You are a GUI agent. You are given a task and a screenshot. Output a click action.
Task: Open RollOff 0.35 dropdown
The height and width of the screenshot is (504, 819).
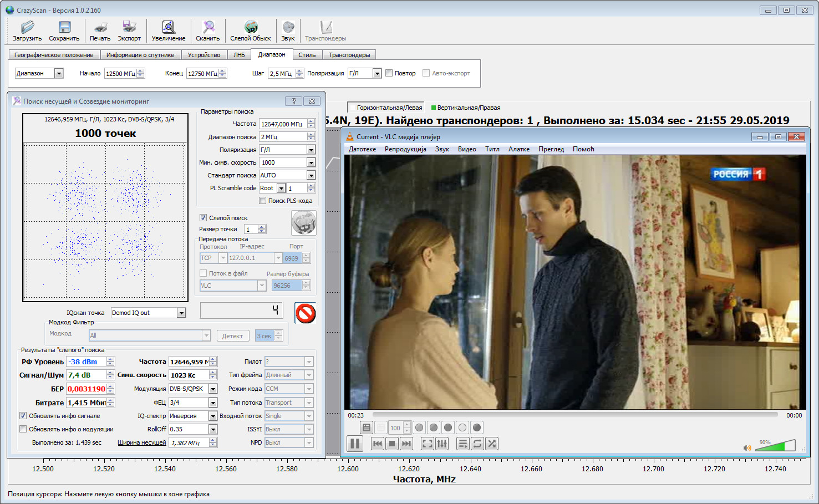(213, 429)
